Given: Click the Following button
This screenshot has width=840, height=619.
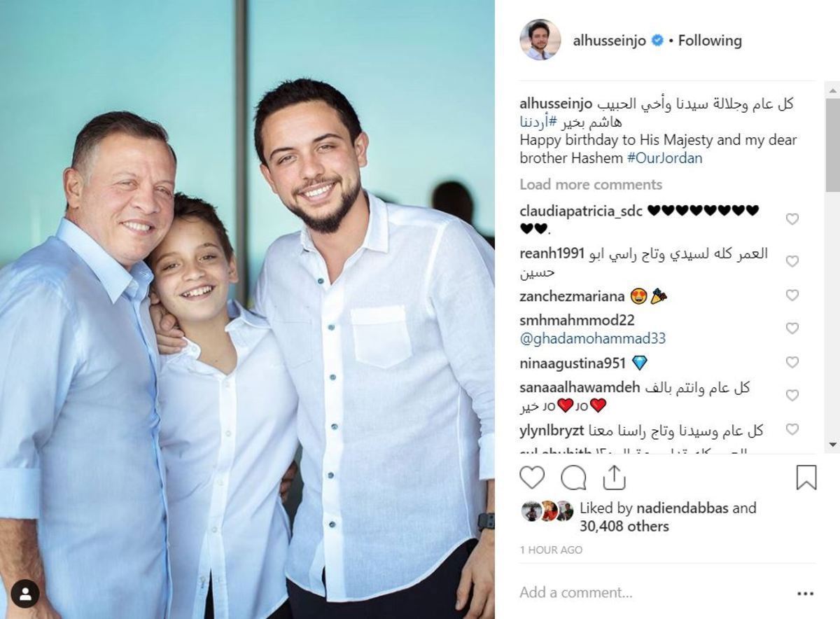Looking at the screenshot, I should pos(710,41).
